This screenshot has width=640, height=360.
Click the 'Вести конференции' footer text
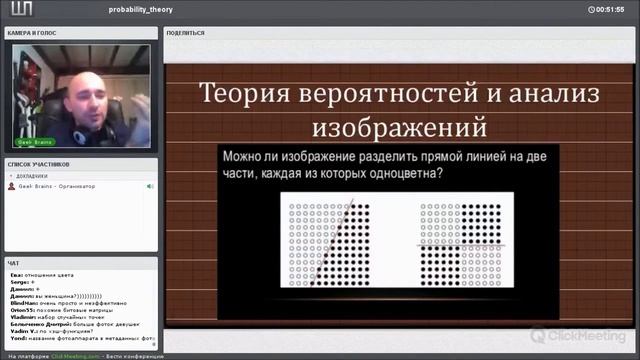point(135,356)
